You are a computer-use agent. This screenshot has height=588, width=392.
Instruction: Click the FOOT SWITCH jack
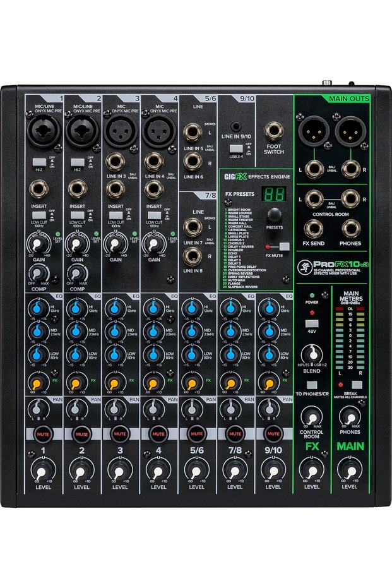[273, 131]
